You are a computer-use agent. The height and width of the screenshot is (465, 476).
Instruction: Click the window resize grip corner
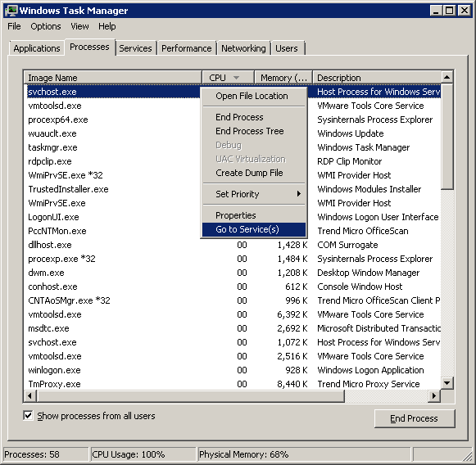[468, 457]
